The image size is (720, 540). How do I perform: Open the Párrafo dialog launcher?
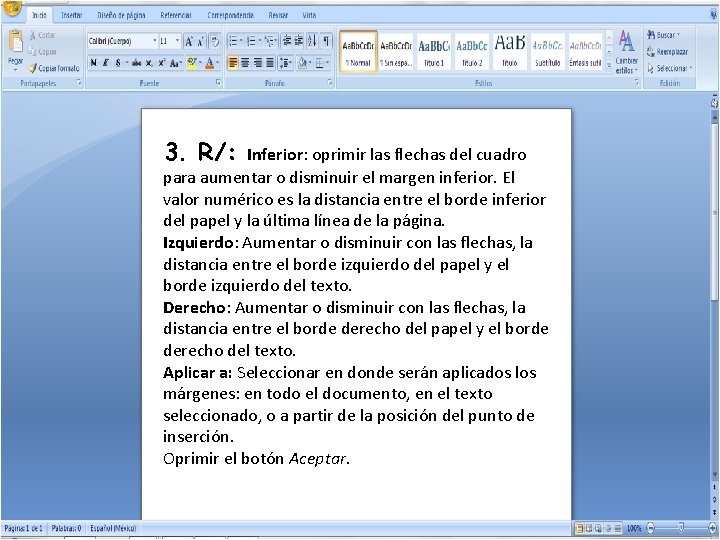[x=330, y=83]
